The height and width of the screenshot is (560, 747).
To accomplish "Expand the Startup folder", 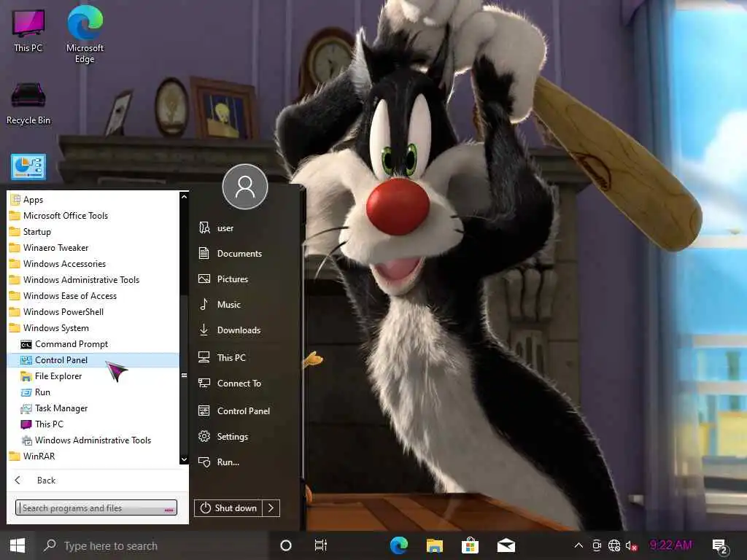I will [93, 232].
